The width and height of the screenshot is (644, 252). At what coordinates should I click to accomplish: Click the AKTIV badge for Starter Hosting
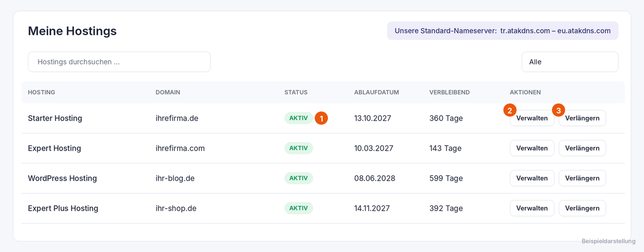point(298,118)
